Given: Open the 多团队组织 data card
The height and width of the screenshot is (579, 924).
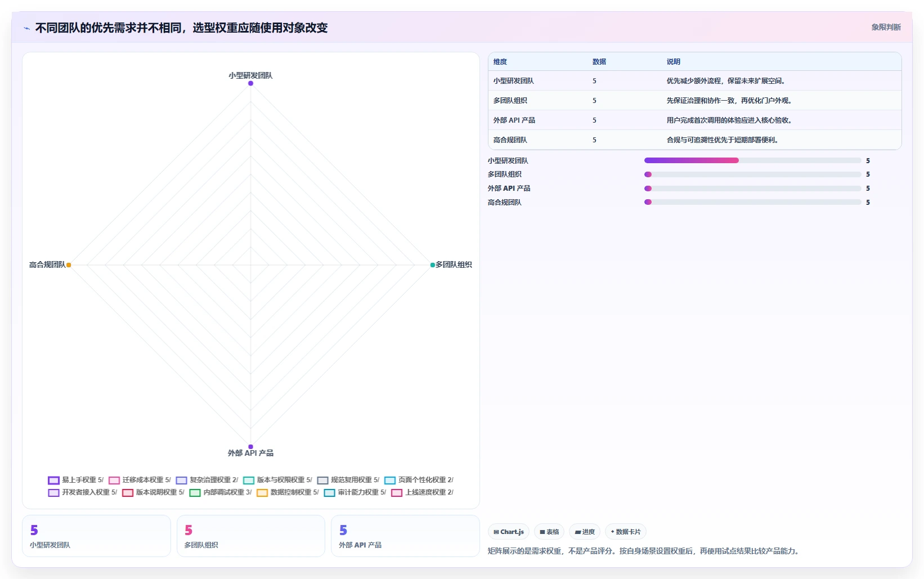Looking at the screenshot, I should click(251, 536).
